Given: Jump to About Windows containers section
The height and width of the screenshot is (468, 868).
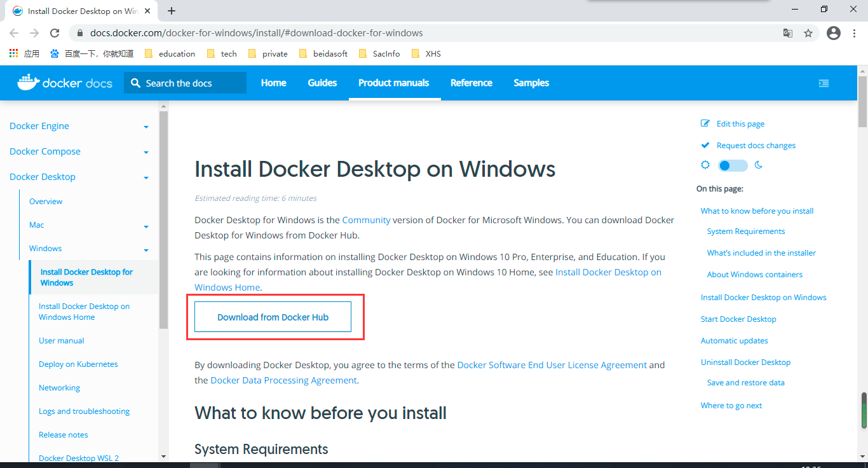Looking at the screenshot, I should click(755, 274).
